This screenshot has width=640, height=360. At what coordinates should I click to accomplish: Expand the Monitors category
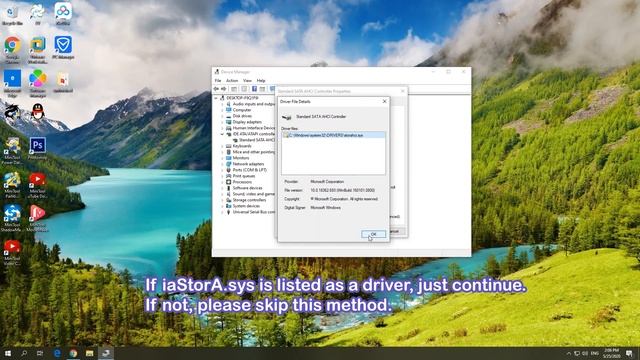[x=222, y=158]
